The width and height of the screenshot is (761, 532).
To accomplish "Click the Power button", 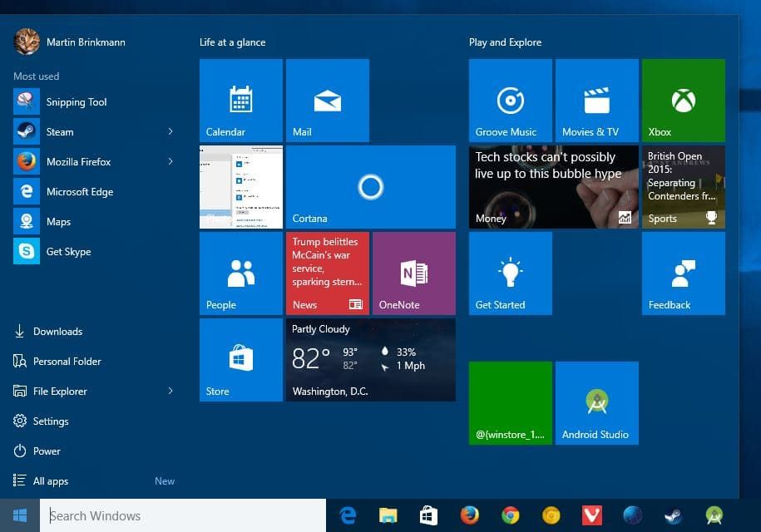I will [47, 451].
